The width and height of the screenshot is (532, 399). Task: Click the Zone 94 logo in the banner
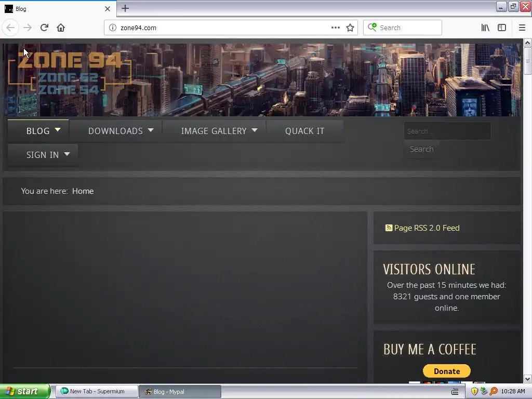coord(70,73)
